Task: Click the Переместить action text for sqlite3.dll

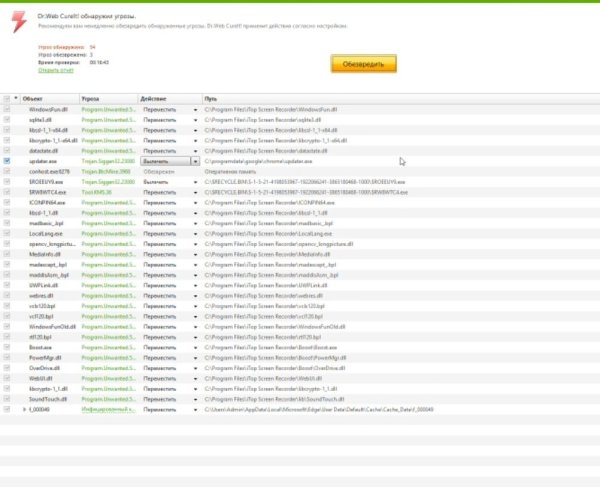Action: 160,120
